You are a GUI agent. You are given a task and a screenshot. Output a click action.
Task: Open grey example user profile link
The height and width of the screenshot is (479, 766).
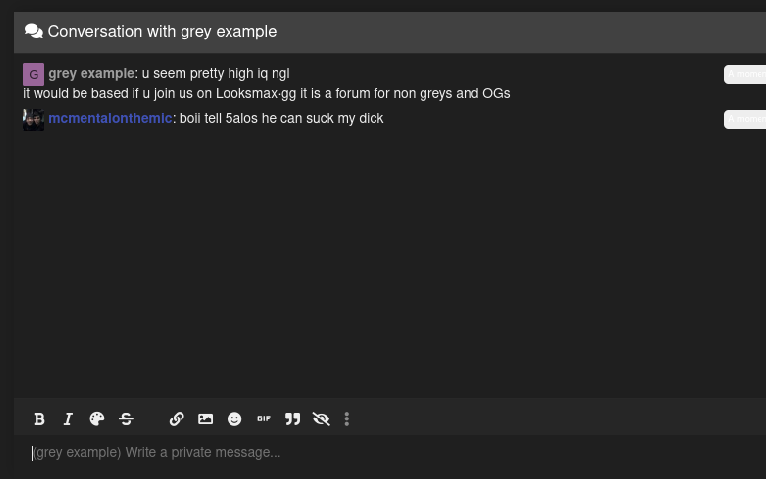tap(91, 73)
